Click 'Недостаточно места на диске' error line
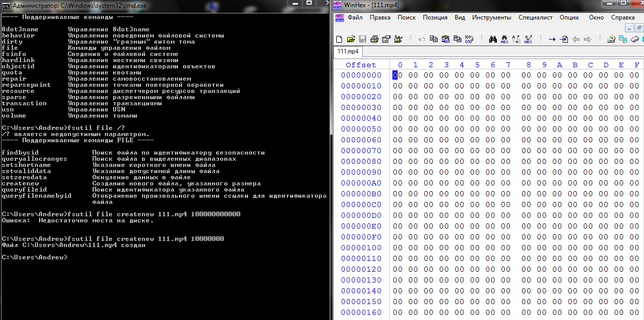This screenshot has width=644, height=320. (x=78, y=220)
